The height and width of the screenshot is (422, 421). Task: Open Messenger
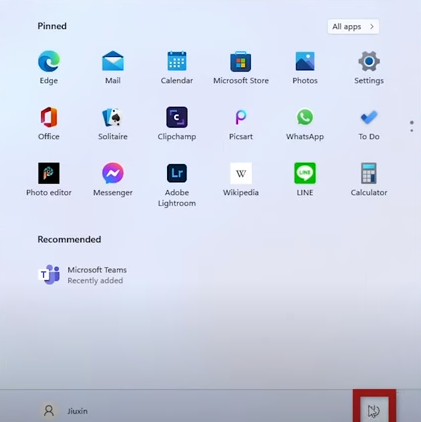pos(113,180)
